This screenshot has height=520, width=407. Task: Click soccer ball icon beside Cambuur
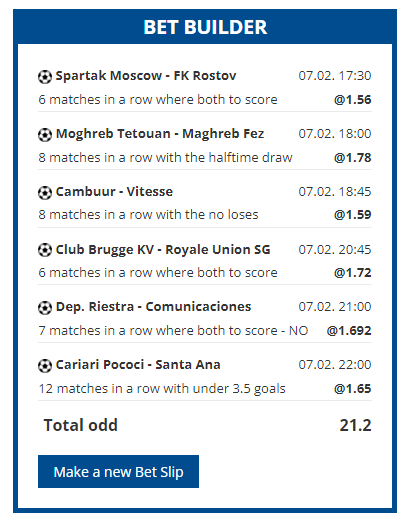click(x=45, y=193)
